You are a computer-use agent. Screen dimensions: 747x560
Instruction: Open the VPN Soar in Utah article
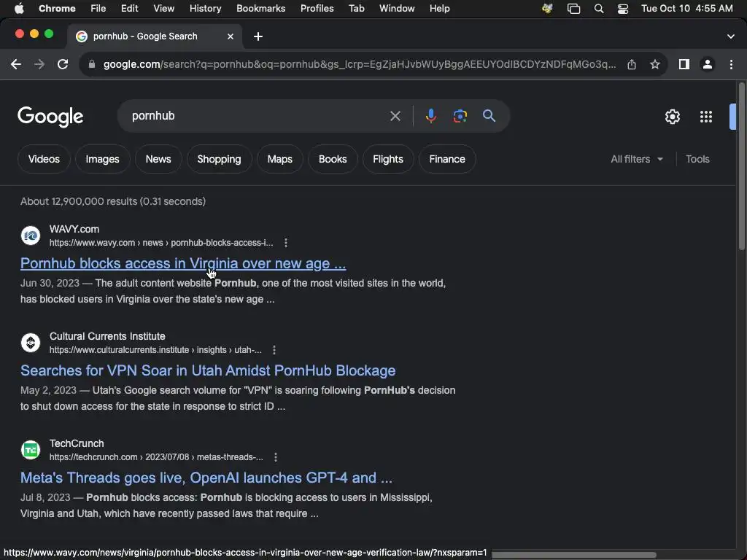(x=208, y=370)
